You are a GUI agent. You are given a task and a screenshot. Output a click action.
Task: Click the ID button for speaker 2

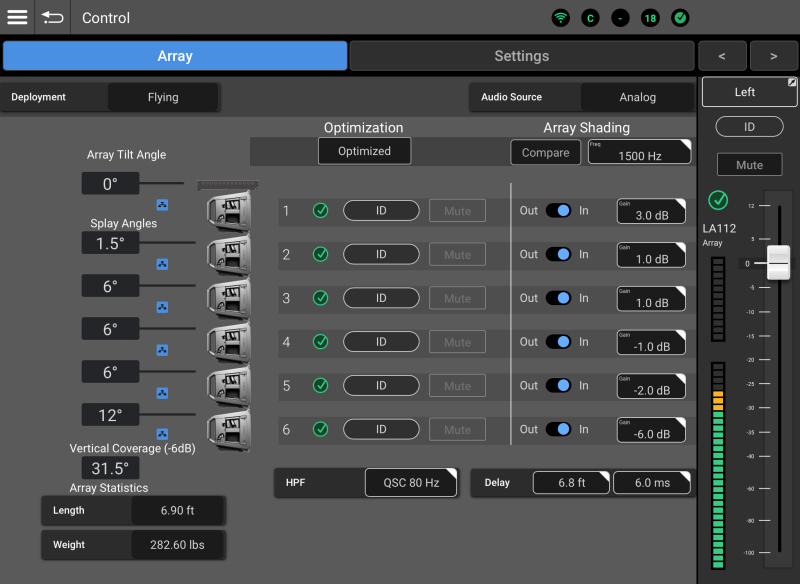(381, 255)
